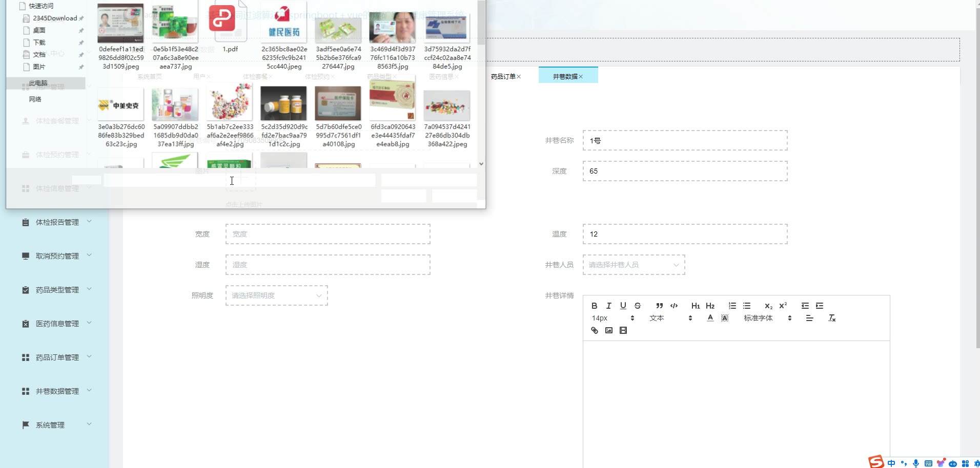Select the 1.pdf file in the dialog
The height and width of the screenshot is (468, 980).
tap(230, 27)
